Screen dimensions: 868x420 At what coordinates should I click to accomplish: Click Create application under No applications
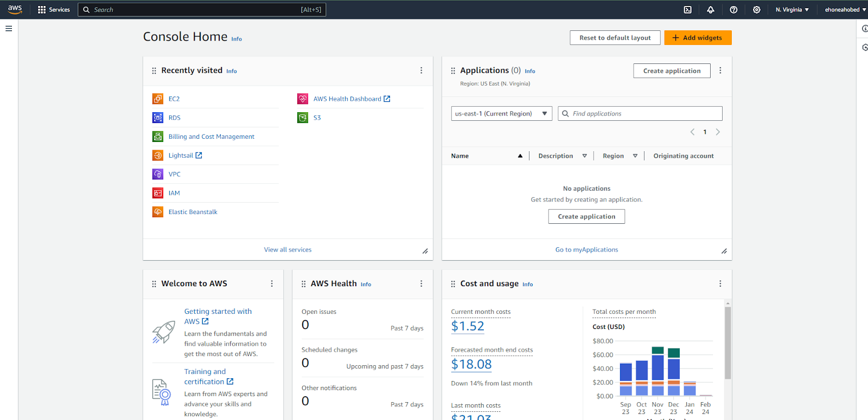586,217
